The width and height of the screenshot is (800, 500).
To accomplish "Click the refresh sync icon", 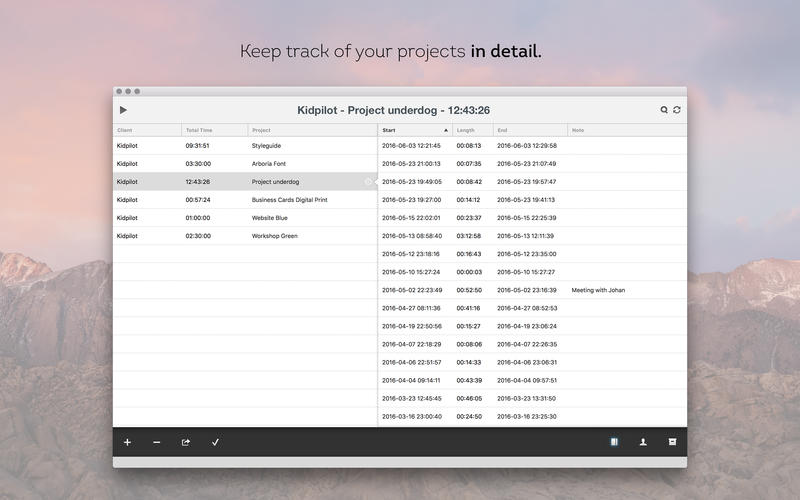I will coord(677,110).
